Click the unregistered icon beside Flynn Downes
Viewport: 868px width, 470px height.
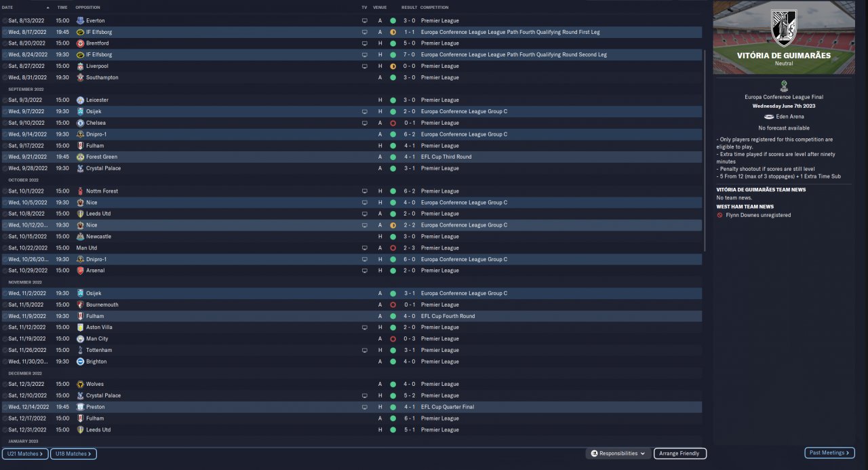pyautogui.click(x=719, y=215)
